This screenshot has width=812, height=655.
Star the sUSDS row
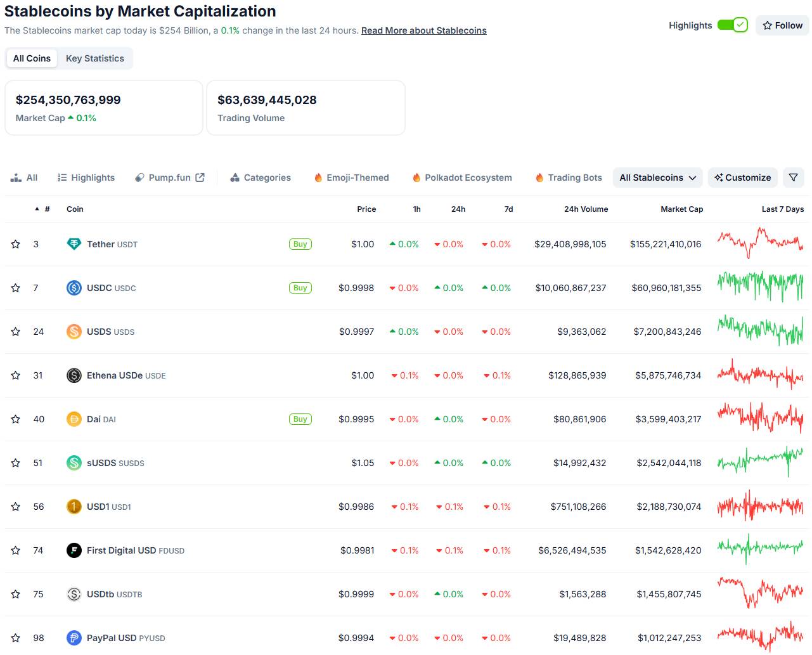pos(16,463)
